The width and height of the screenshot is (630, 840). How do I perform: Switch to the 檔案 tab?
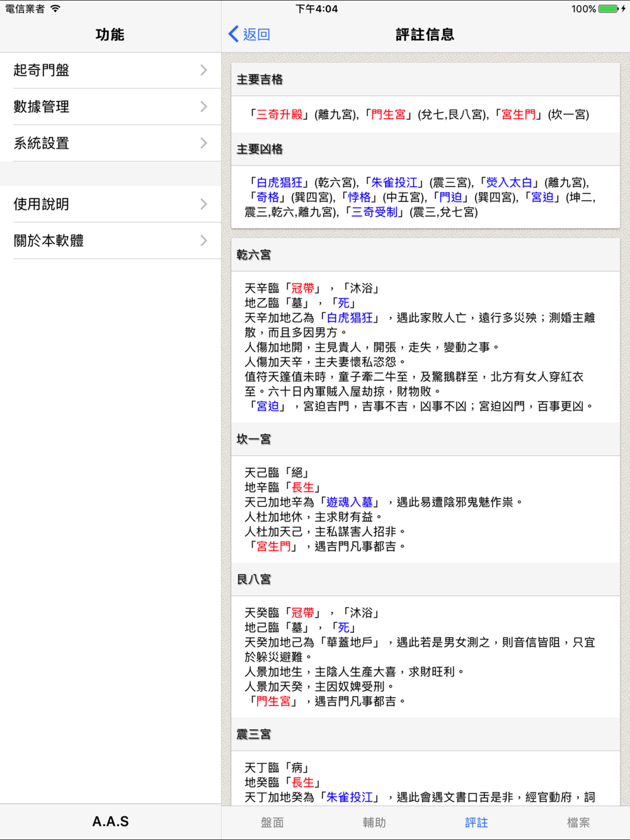(578, 822)
